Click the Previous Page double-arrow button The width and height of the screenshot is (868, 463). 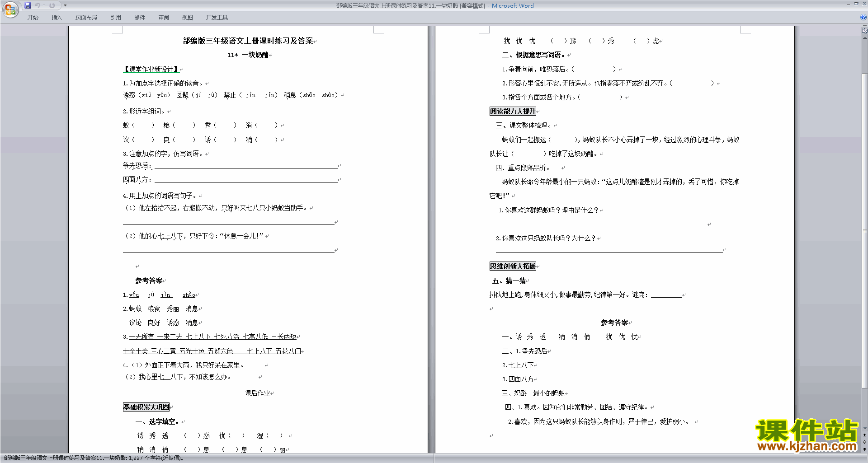tap(864, 435)
